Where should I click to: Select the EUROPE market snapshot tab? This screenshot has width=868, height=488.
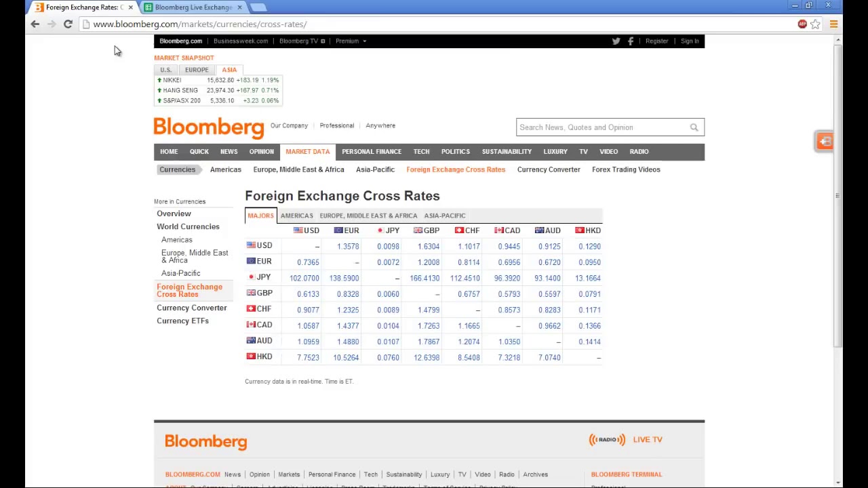[x=197, y=70]
